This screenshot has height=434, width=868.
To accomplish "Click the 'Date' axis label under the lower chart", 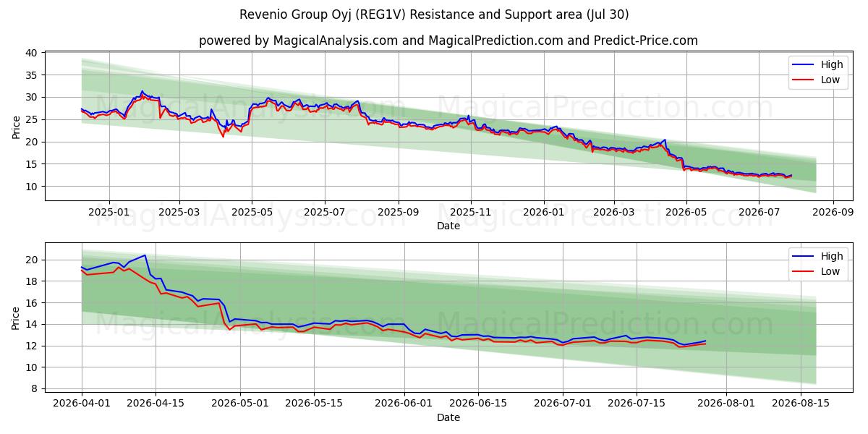I will (448, 417).
